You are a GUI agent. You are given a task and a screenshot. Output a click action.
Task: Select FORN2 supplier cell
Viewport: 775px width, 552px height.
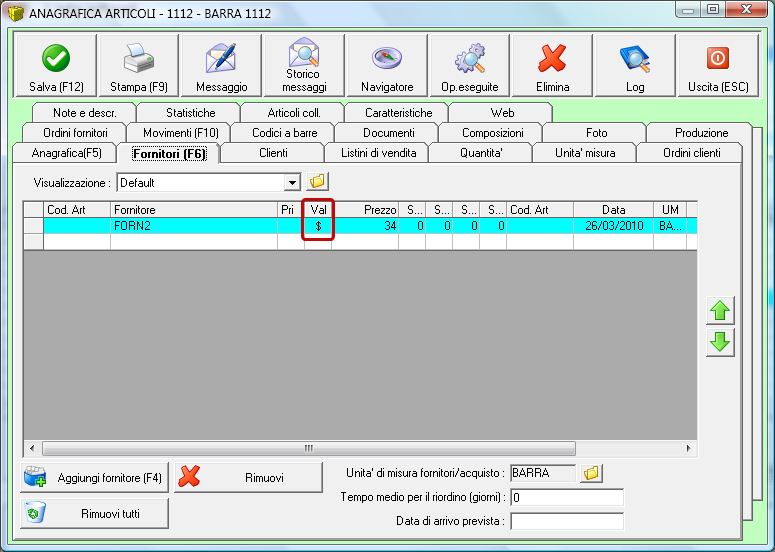[x=194, y=226]
